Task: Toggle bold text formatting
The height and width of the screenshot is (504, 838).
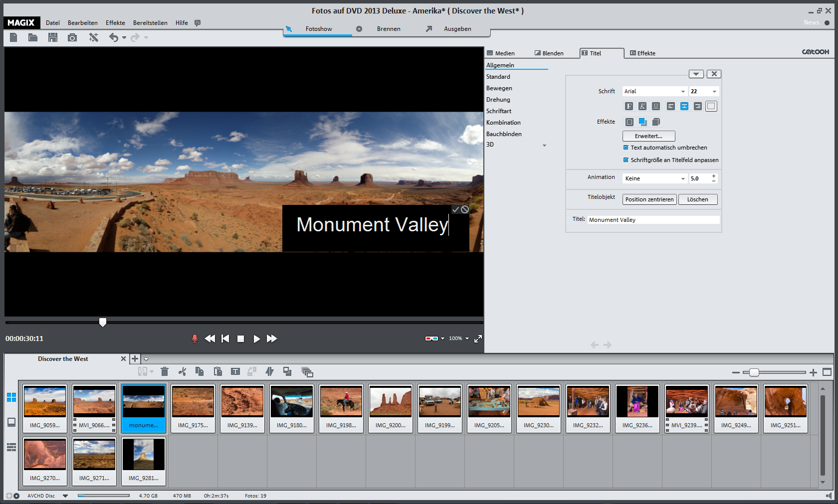Action: click(x=629, y=106)
